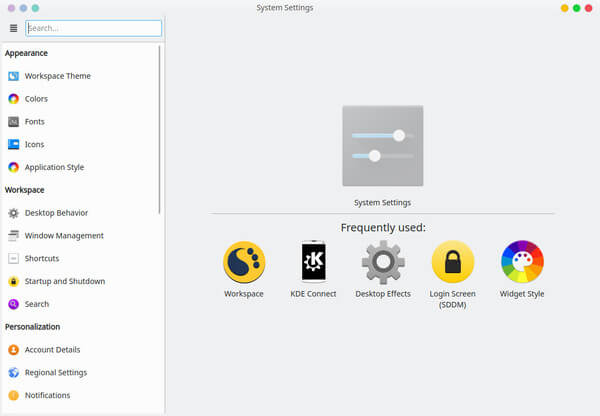
Task: Select the Workspace Theme label
Action: tap(58, 76)
